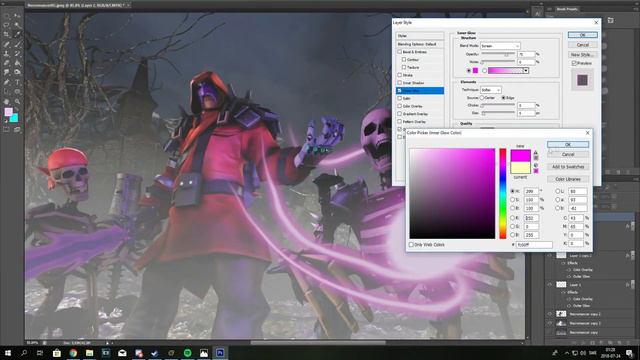The width and height of the screenshot is (640, 360).
Task: Open Blending Options: Default section
Action: pos(420,44)
